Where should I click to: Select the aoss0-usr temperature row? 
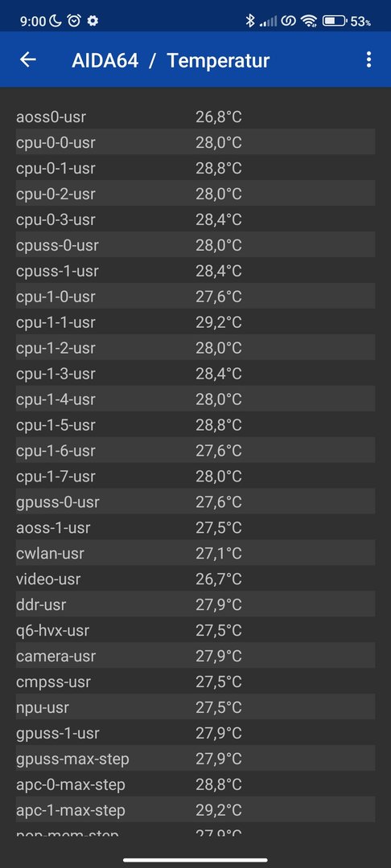[195, 117]
